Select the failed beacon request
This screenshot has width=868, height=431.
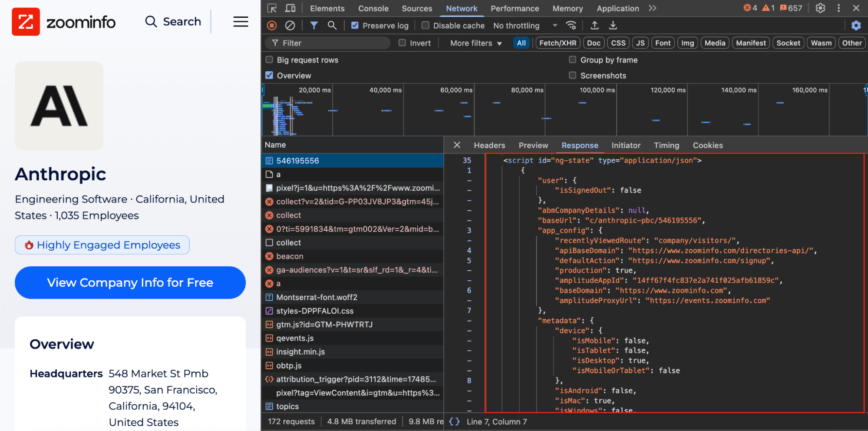click(x=352, y=256)
